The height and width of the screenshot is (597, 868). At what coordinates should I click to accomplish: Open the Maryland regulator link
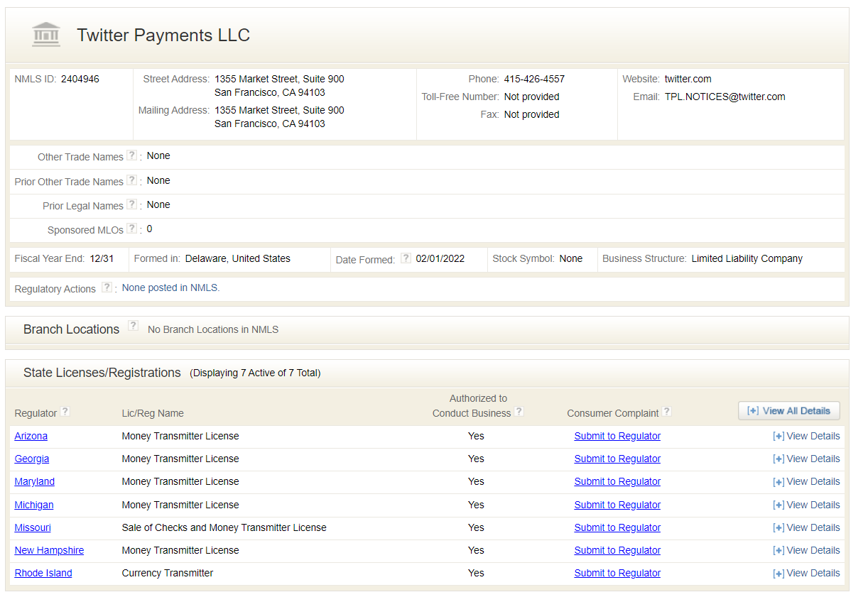35,481
